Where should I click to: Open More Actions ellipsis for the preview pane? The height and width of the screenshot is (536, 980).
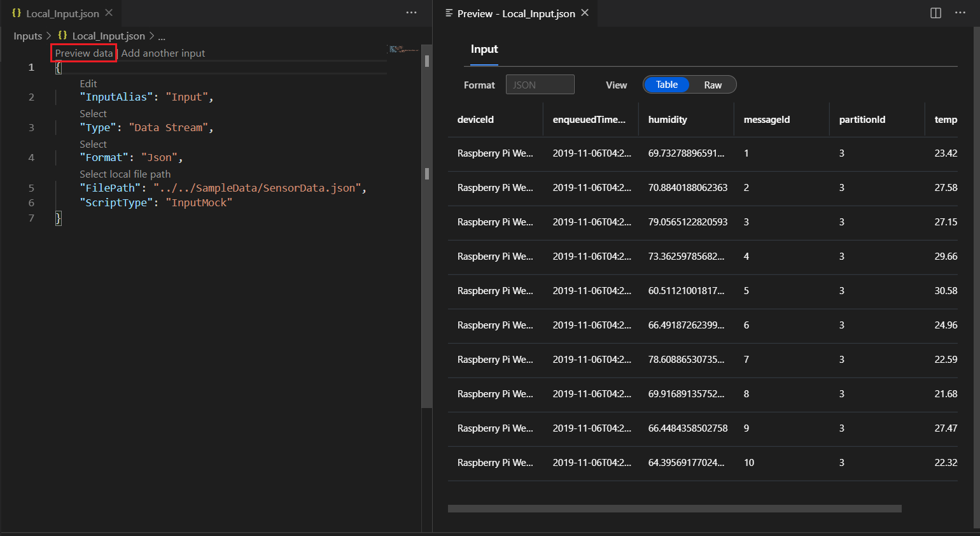tap(960, 13)
